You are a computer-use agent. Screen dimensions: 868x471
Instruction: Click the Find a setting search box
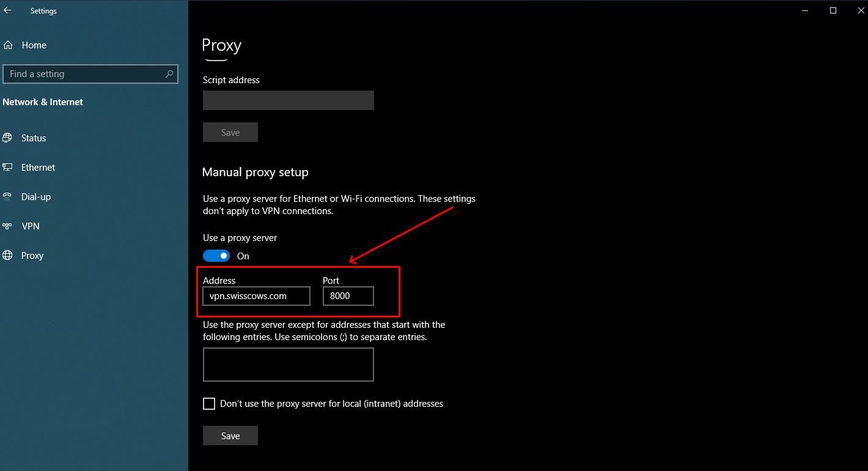[x=90, y=74]
